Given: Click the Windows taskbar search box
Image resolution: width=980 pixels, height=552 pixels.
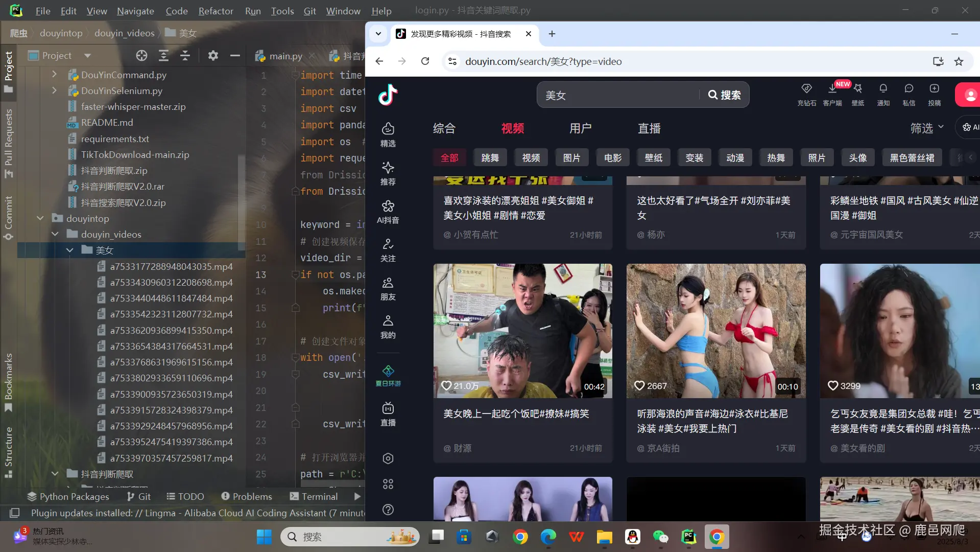Looking at the screenshot, I should (350, 537).
